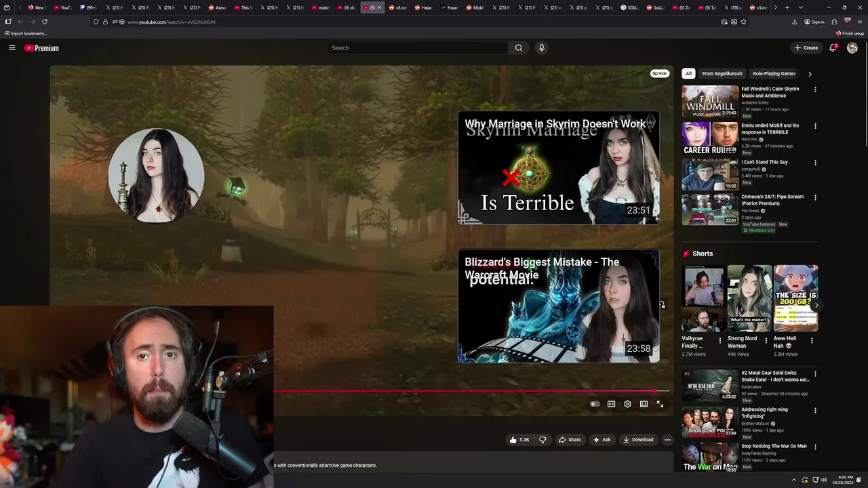Switch to theater mode in player
This screenshot has height=488, width=868.
tap(644, 404)
